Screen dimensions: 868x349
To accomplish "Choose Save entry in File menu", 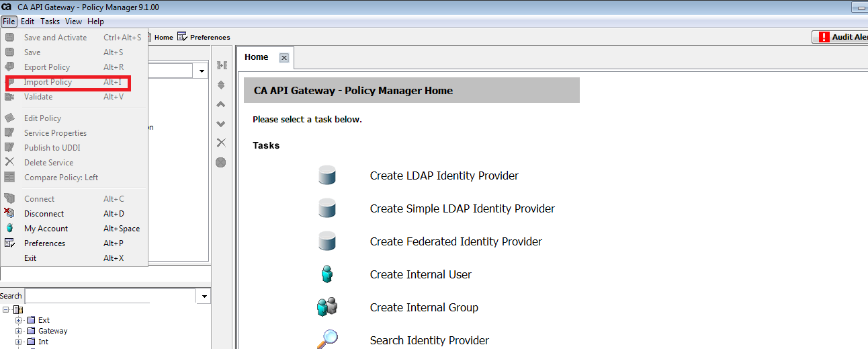I will (74, 52).
